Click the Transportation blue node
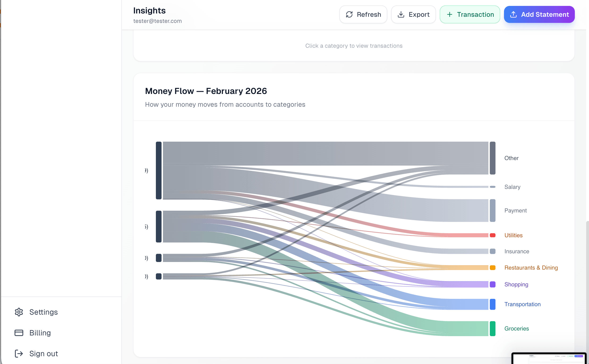589x364 pixels. 492,304
